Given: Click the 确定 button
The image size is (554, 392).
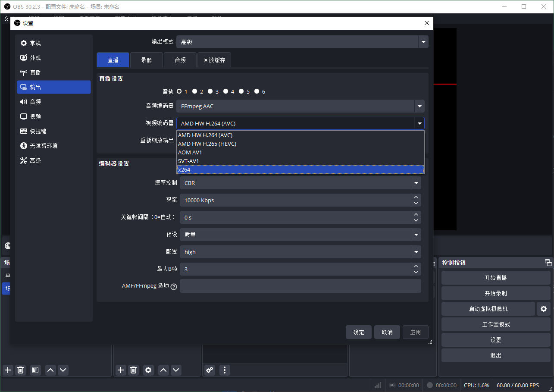Looking at the screenshot, I should (358, 332).
